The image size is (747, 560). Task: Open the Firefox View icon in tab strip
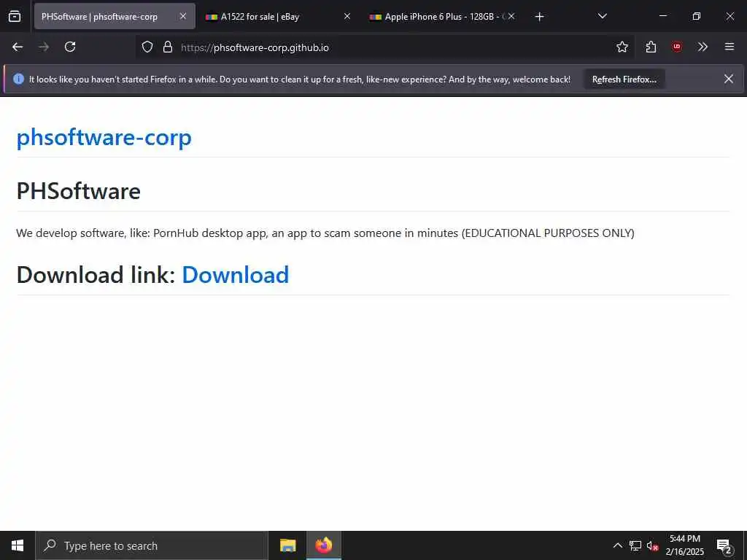15,16
